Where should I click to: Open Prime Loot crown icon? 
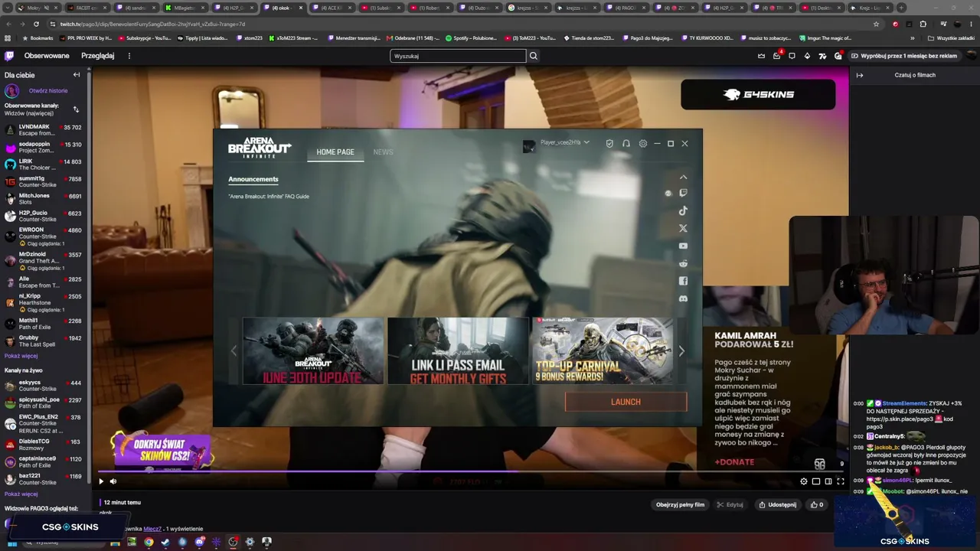761,56
